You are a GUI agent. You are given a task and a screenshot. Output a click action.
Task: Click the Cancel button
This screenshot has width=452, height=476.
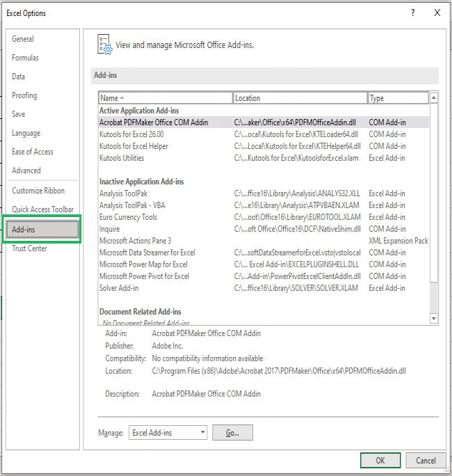click(426, 460)
